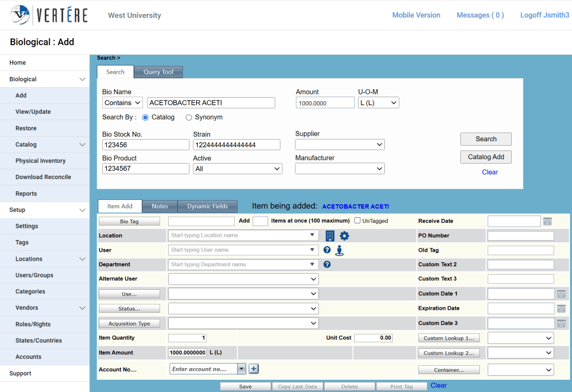Open Download Reconcile page
The image size is (572, 392).
[x=45, y=177]
